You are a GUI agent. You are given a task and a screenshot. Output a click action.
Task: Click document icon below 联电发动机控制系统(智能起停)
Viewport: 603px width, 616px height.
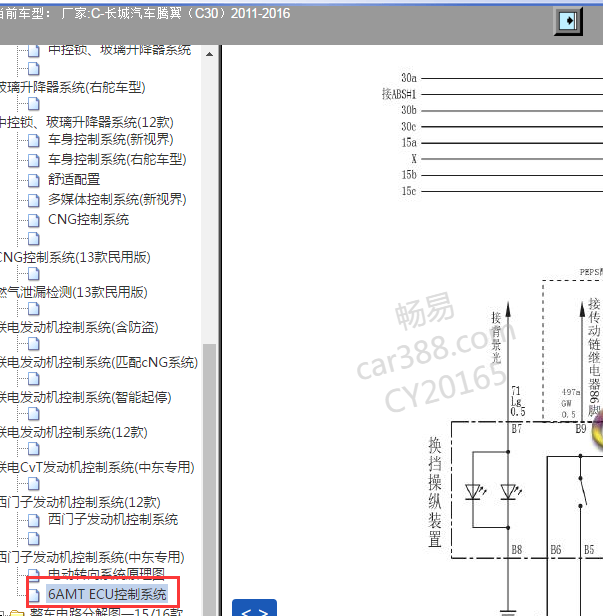click(34, 413)
